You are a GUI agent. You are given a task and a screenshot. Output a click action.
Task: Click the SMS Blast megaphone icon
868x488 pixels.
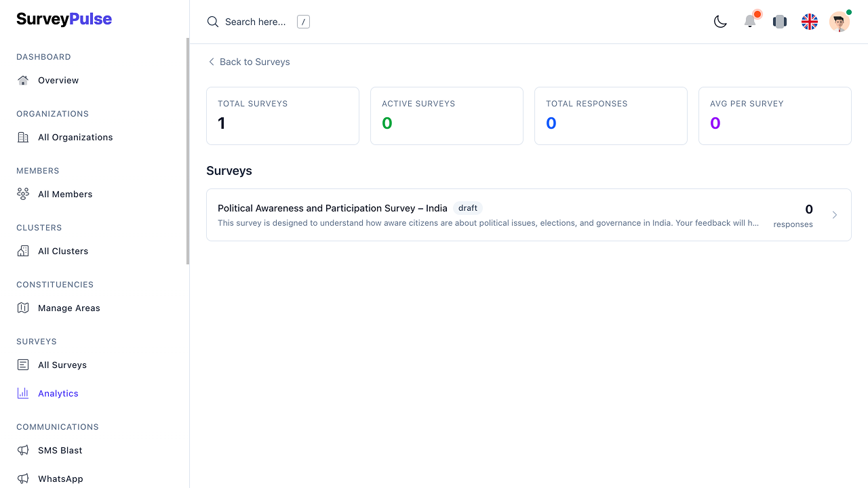click(23, 450)
